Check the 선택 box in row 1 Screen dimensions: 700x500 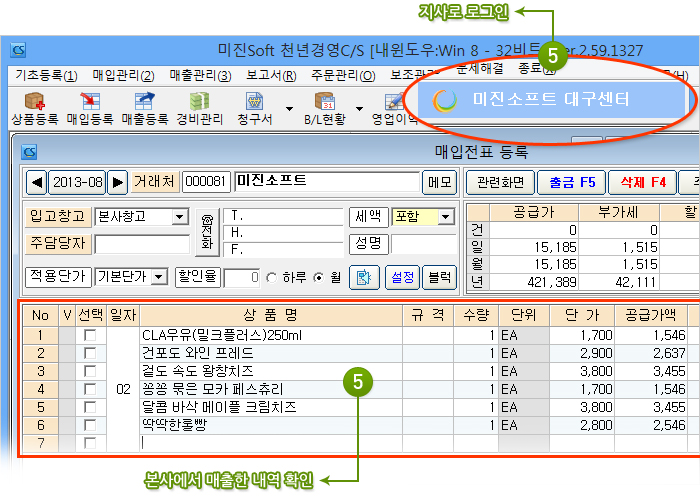(x=90, y=335)
